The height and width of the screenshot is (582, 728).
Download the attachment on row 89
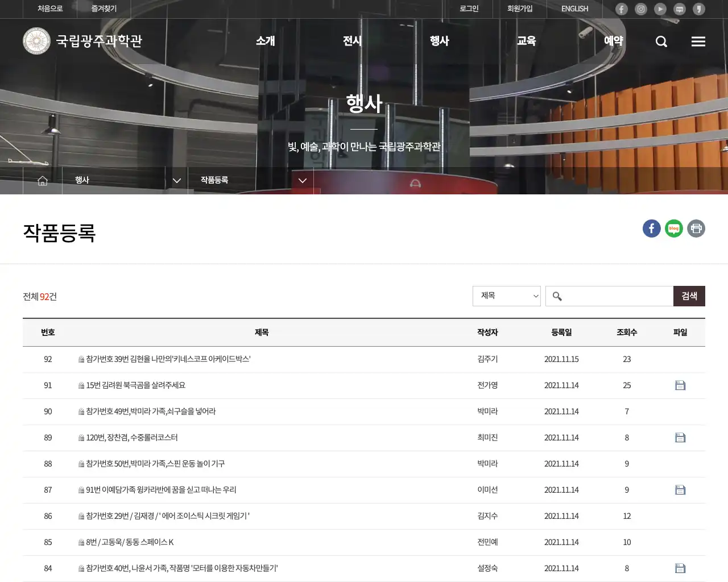680,437
